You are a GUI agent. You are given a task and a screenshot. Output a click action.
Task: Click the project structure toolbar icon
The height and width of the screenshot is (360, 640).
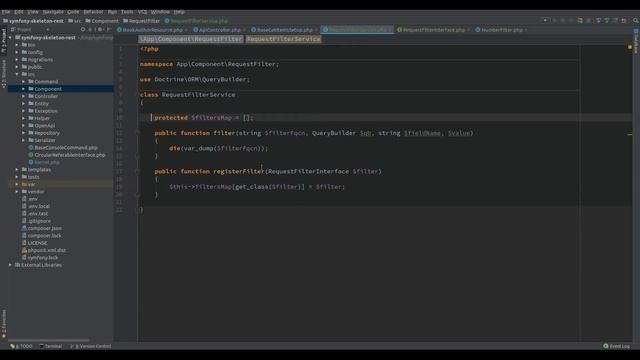[580, 20]
